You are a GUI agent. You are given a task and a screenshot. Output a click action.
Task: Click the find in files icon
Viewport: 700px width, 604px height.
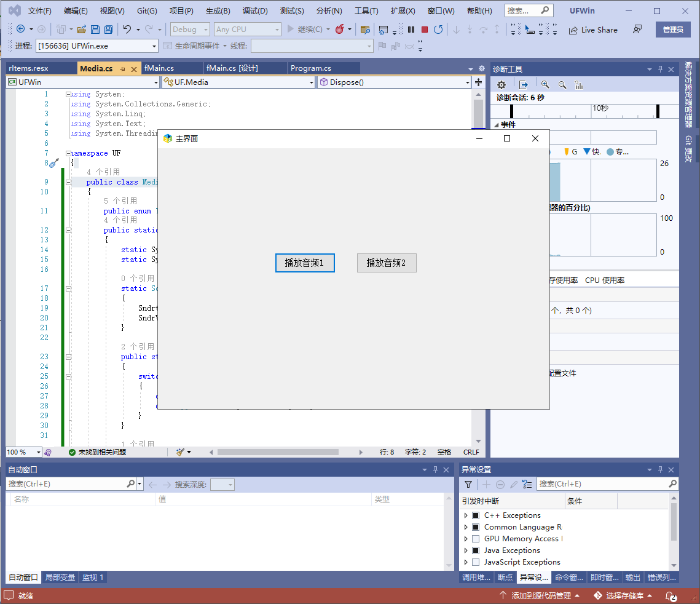tap(365, 30)
